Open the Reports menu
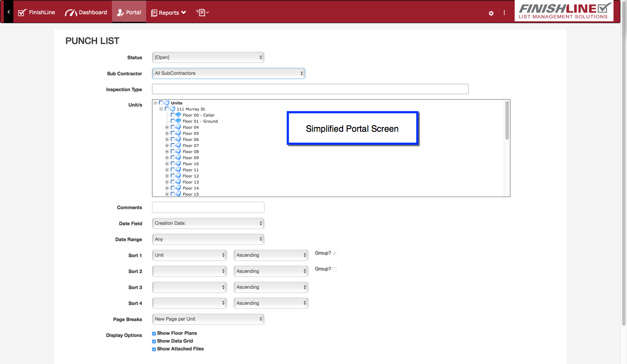This screenshot has width=627, height=364. [x=169, y=13]
